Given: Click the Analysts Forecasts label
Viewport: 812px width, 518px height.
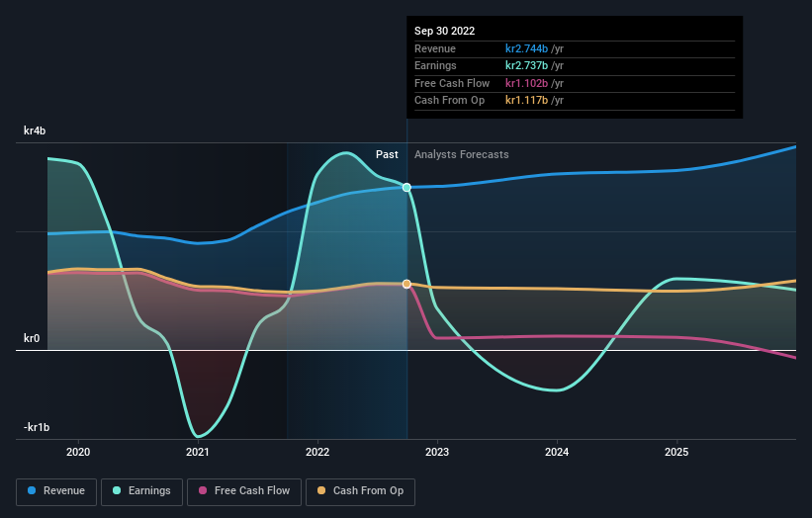Looking at the screenshot, I should click(x=462, y=155).
